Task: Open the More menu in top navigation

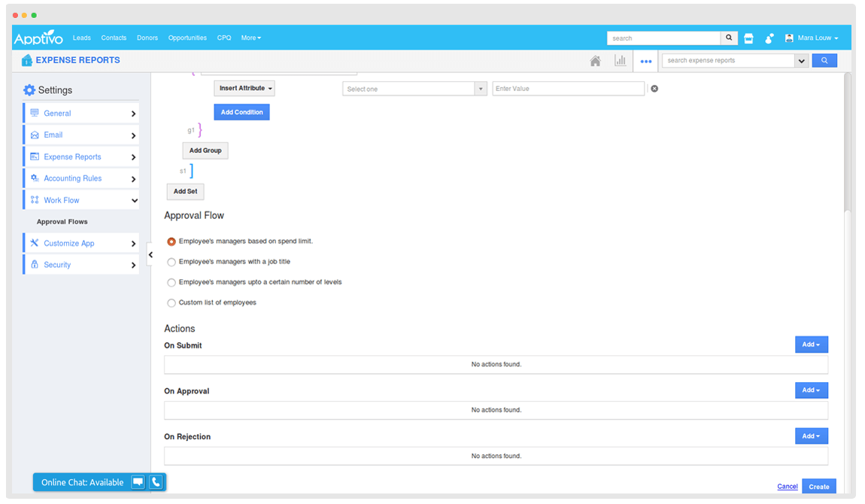Action: point(250,38)
